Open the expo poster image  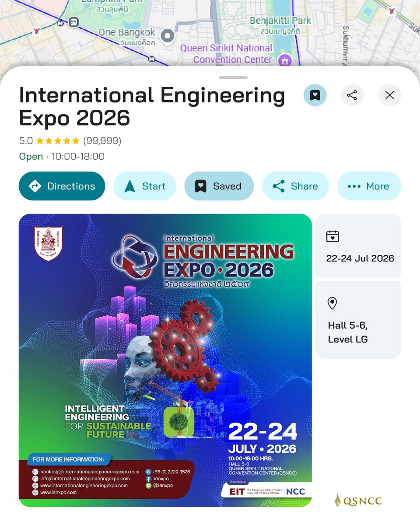[x=165, y=360]
